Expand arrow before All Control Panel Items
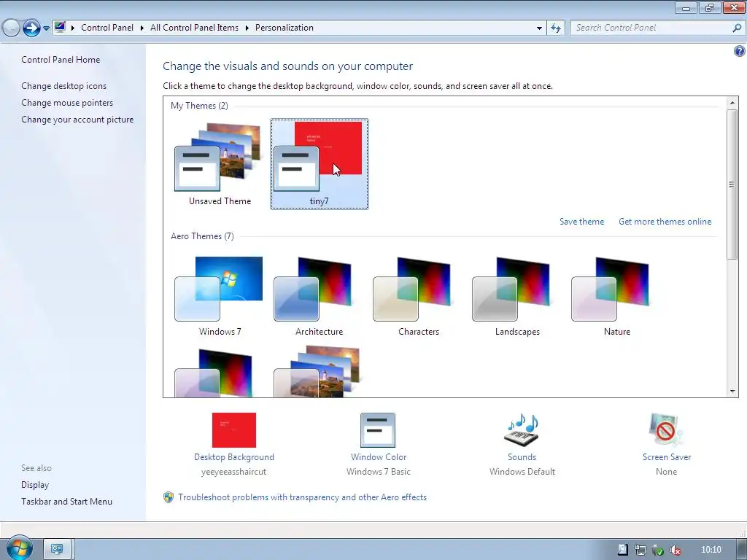Screen dimensions: 747x560 tap(142, 28)
